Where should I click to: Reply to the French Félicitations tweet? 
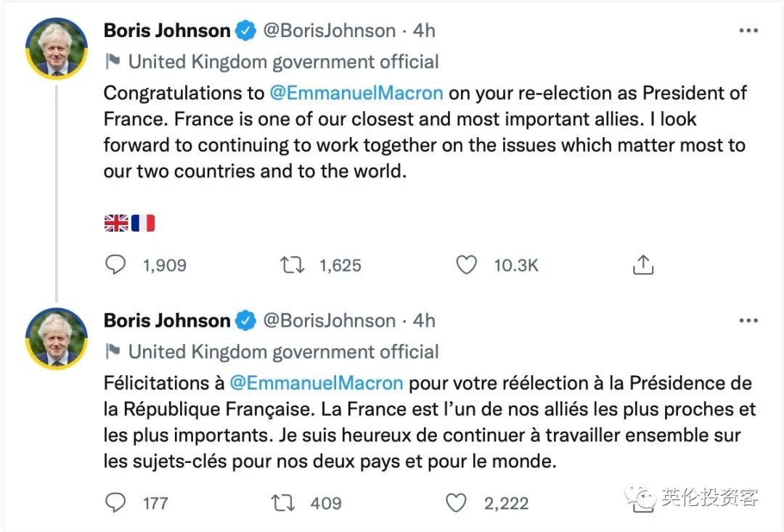(x=116, y=502)
